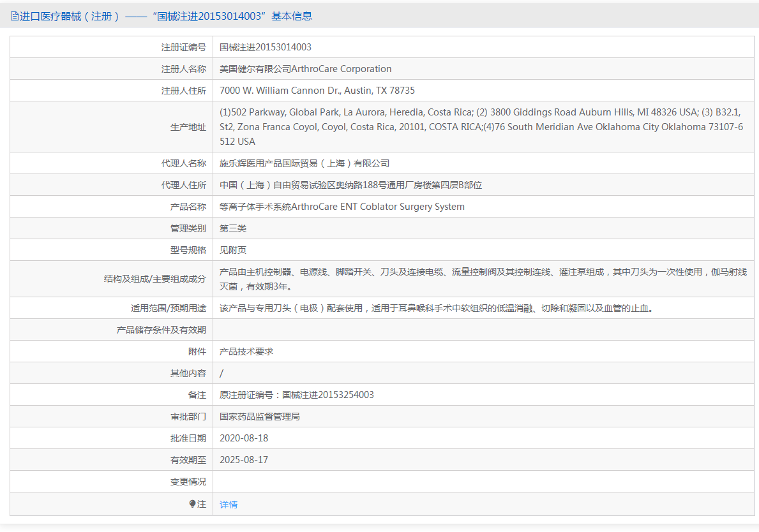Image resolution: width=759 pixels, height=532 pixels.
Task: Select 等离子体手术系统ArthroCare ENT Coblator Surgery System
Action: click(x=342, y=207)
